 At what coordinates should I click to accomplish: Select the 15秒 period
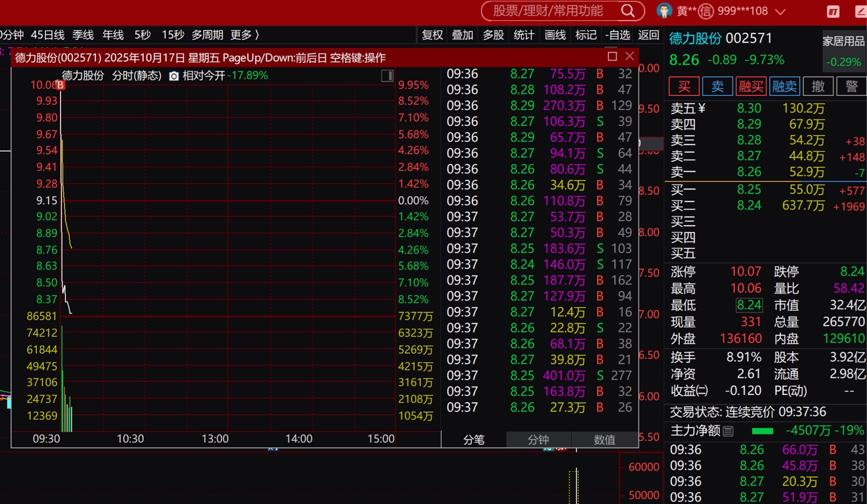coord(173,35)
